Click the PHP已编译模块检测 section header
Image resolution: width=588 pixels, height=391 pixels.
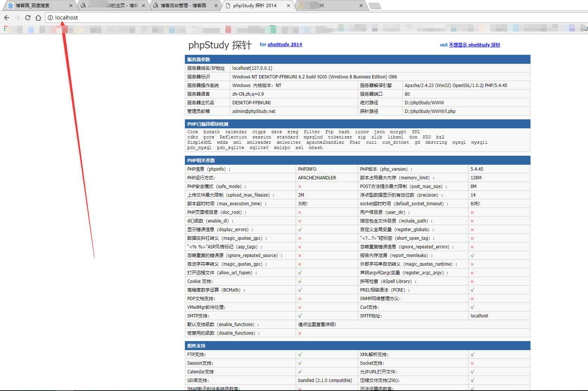358,124
